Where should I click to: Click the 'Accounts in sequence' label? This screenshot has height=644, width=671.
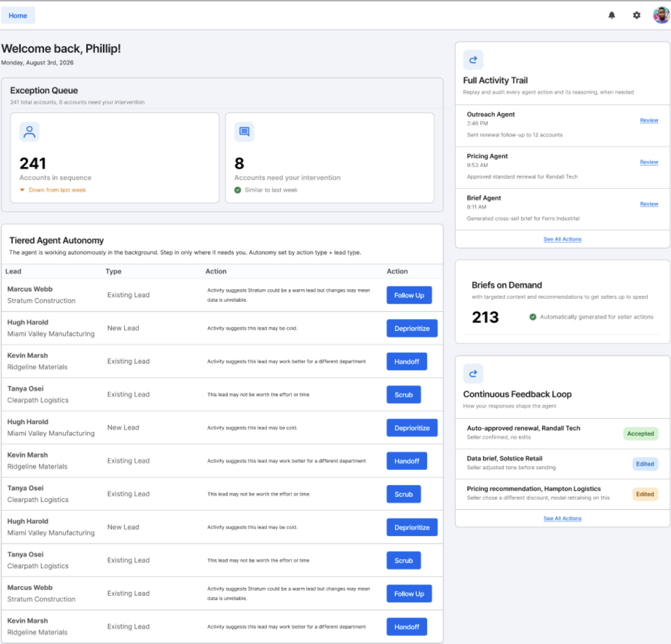point(55,177)
